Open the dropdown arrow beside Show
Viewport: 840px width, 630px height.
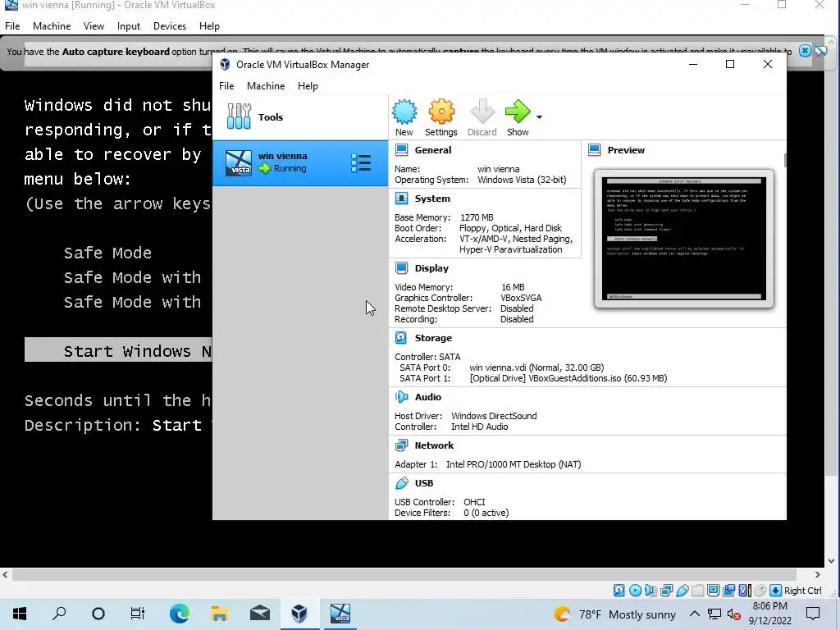tap(539, 116)
